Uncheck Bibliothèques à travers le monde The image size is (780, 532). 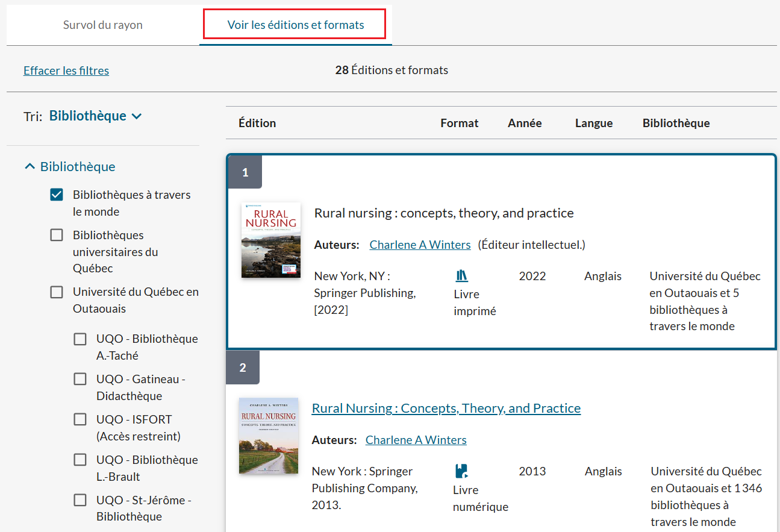[57, 195]
